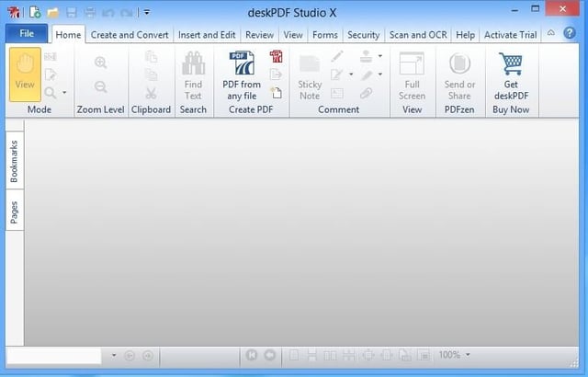Click the PDF from any file button
Screen dimensions: 588x377
[x=242, y=76]
